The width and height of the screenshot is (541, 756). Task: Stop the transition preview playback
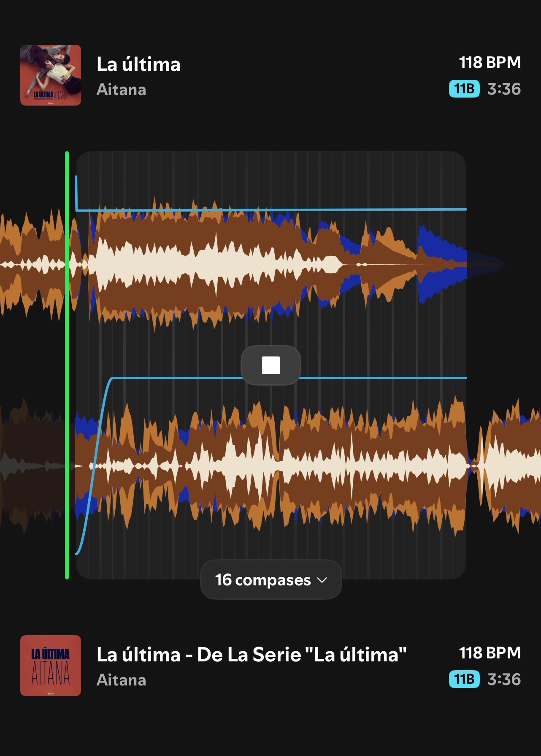tap(271, 365)
